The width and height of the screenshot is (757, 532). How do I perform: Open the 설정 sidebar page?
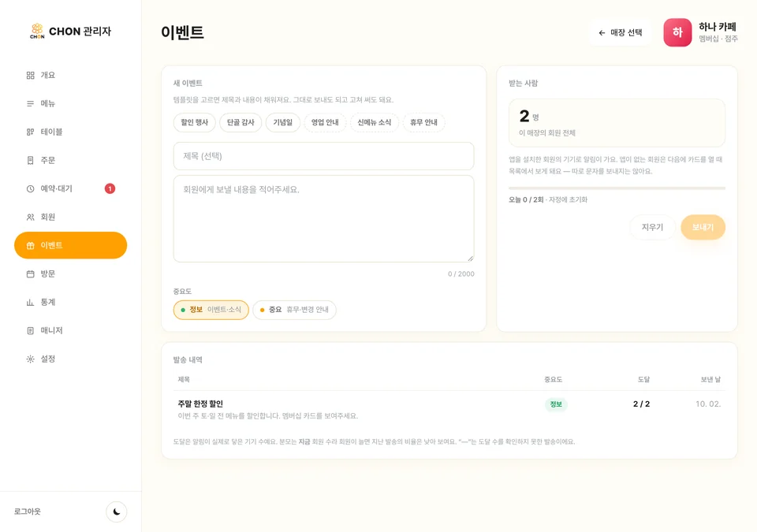70,359
